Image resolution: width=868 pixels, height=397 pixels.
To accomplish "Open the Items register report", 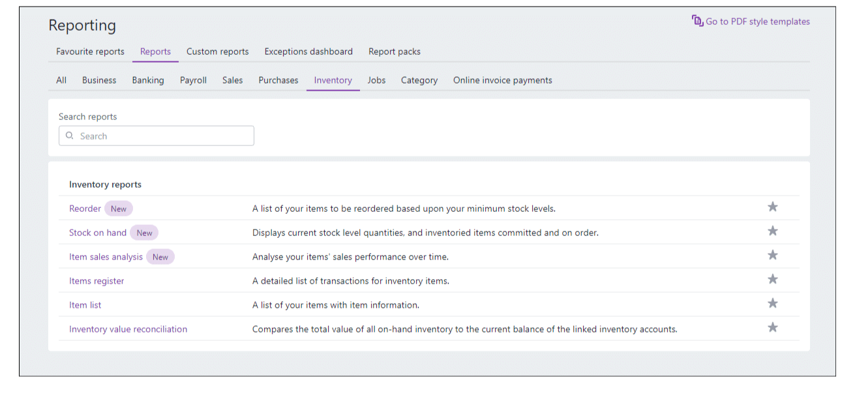I will [97, 281].
